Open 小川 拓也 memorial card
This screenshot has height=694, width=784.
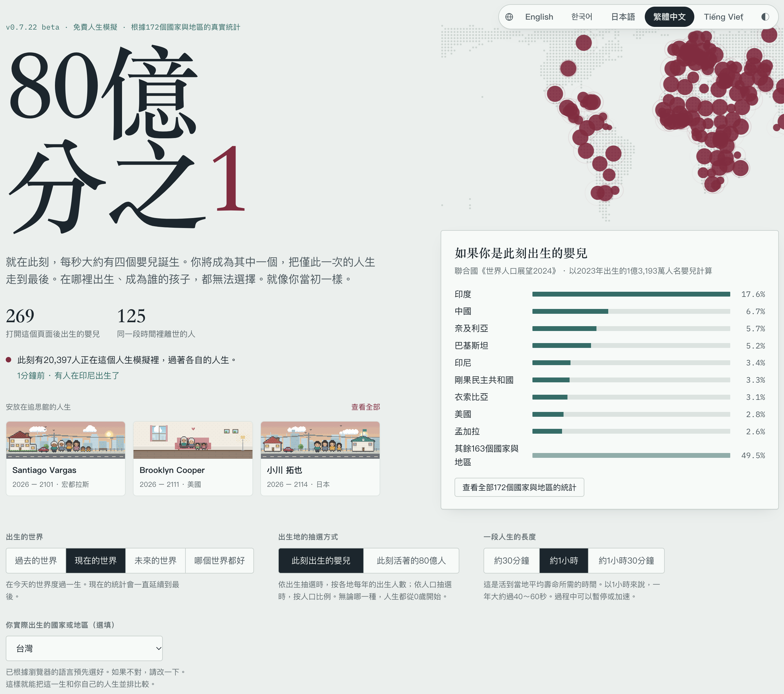(x=320, y=458)
